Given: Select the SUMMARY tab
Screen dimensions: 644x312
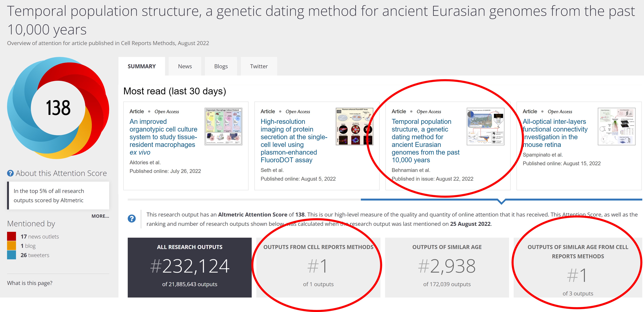Looking at the screenshot, I should click(142, 66).
